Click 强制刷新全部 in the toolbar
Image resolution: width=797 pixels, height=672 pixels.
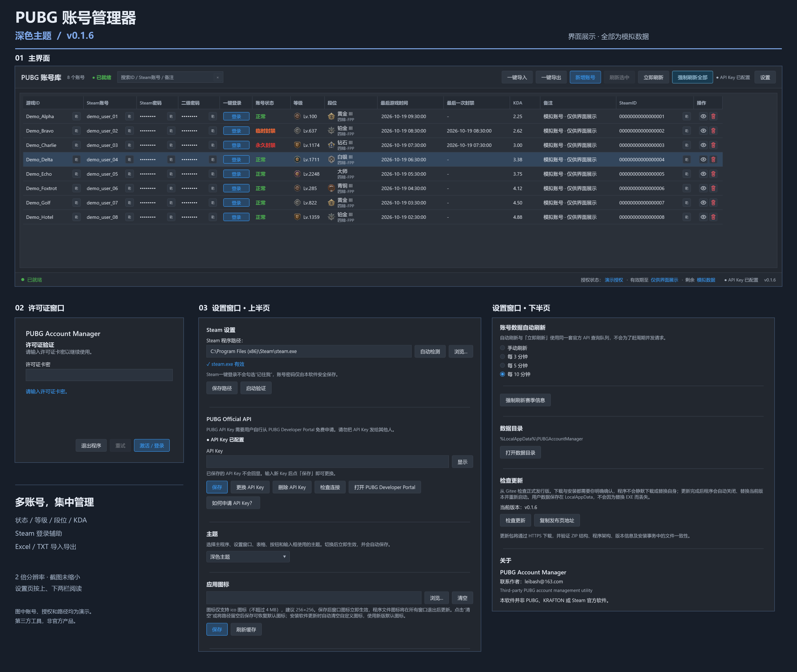692,78
